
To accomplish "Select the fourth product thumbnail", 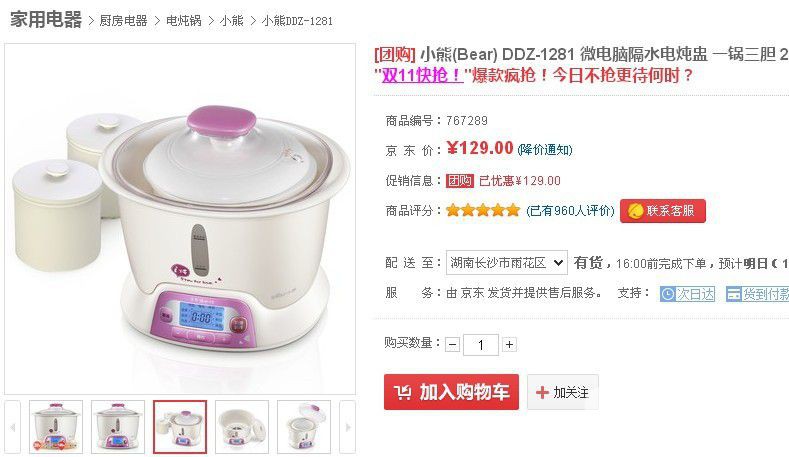I will click(242, 427).
